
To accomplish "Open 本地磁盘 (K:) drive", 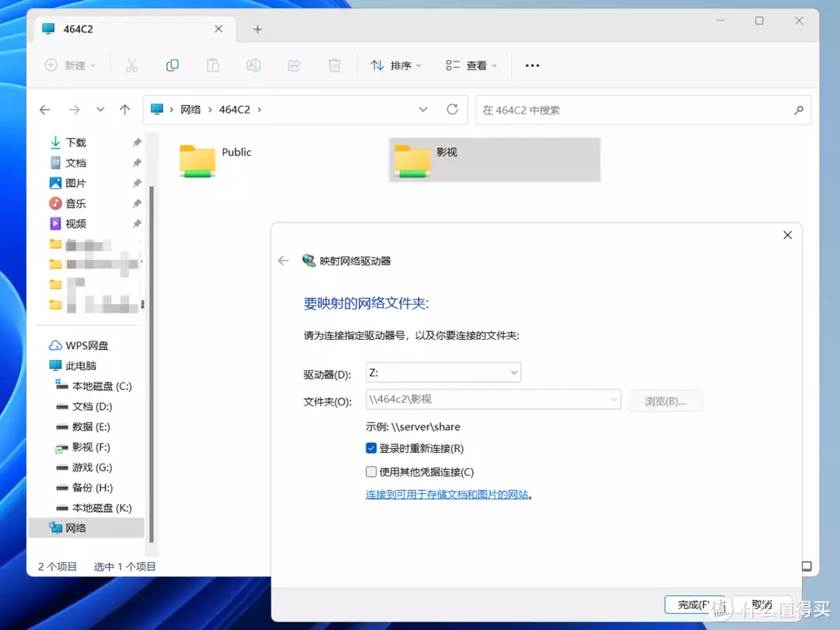I will point(102,508).
